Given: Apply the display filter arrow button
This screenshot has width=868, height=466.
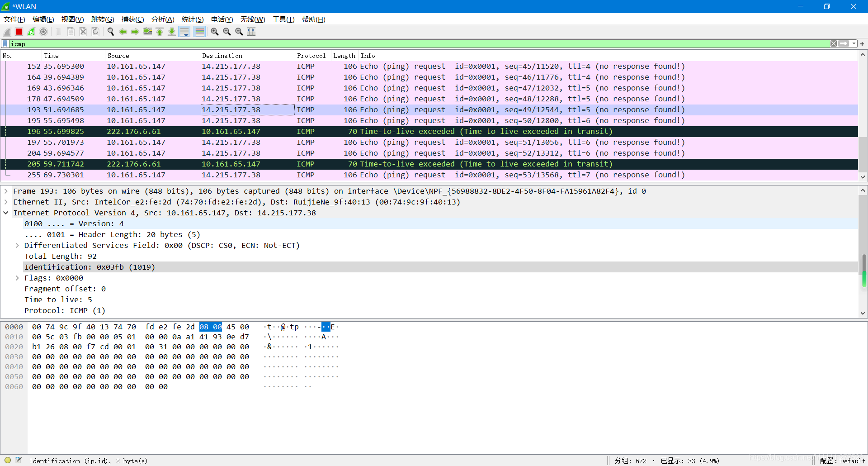Looking at the screenshot, I should tap(844, 44).
